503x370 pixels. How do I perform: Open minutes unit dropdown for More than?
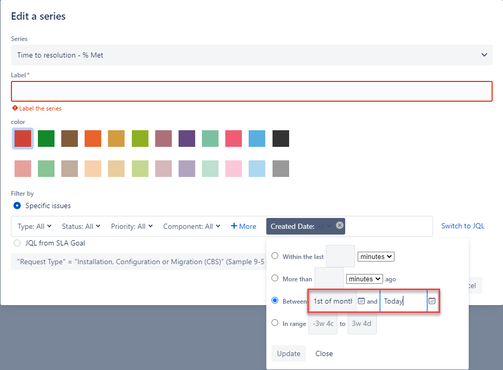(x=364, y=279)
